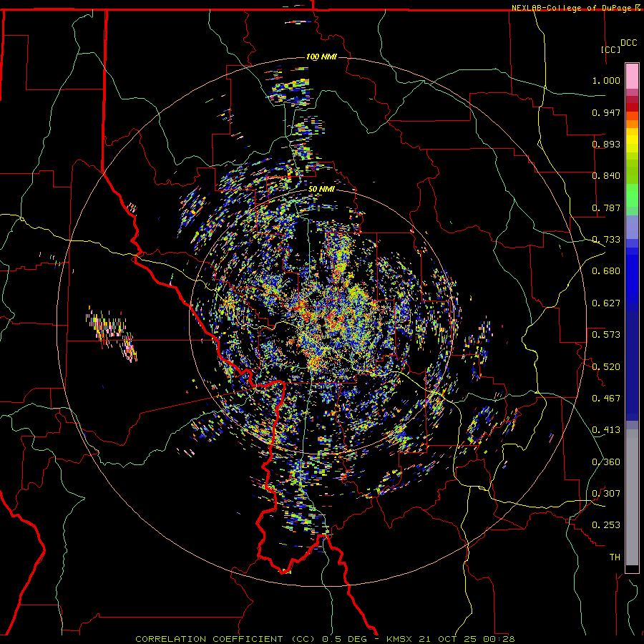Click the 0.253 color scale value
Screen dimensions: 644x644
(x=606, y=525)
